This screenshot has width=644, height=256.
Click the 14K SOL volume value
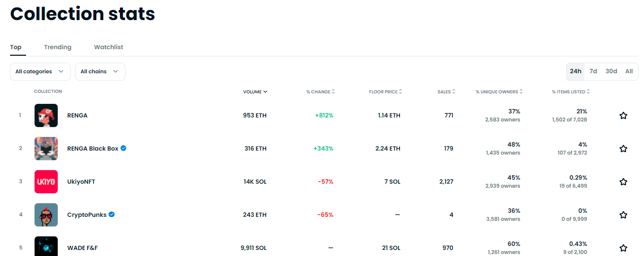click(x=255, y=182)
